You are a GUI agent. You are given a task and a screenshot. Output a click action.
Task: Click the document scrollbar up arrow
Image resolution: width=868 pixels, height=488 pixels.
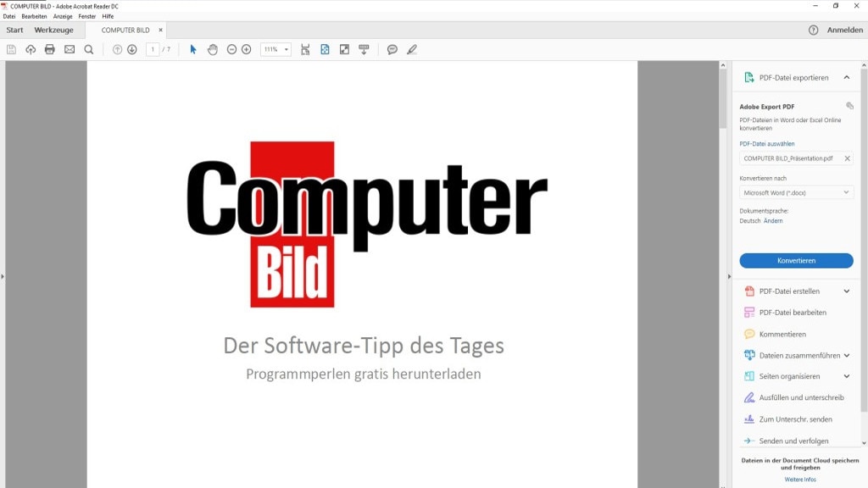pos(722,65)
